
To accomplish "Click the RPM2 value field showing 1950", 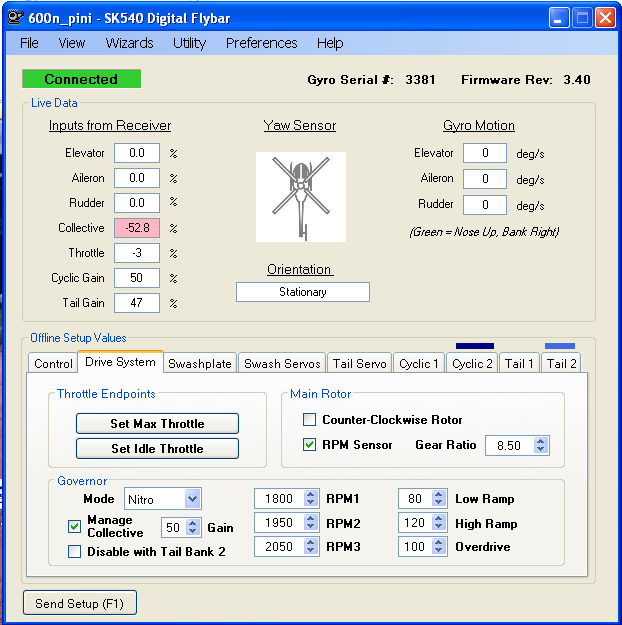I will pyautogui.click(x=280, y=523).
